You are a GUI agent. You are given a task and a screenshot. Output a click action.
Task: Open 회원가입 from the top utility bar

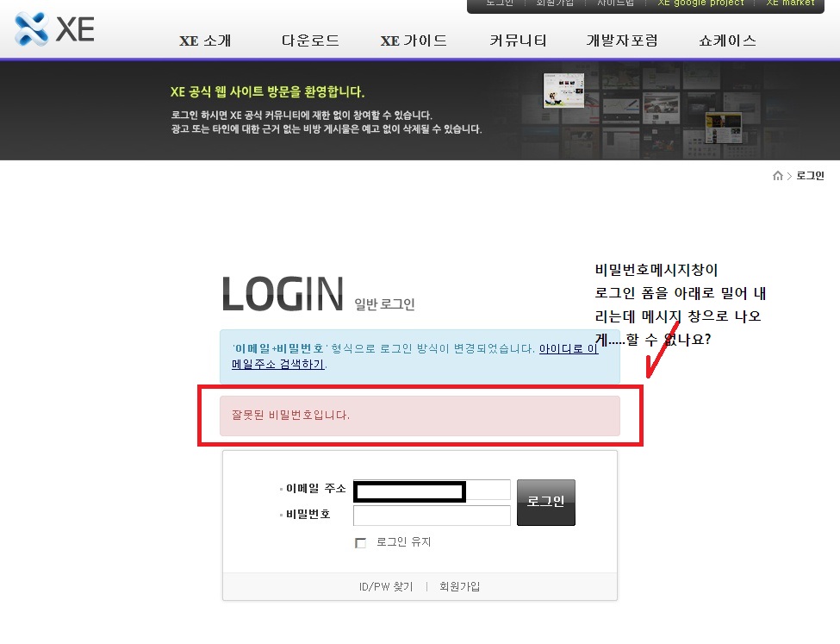click(556, 3)
